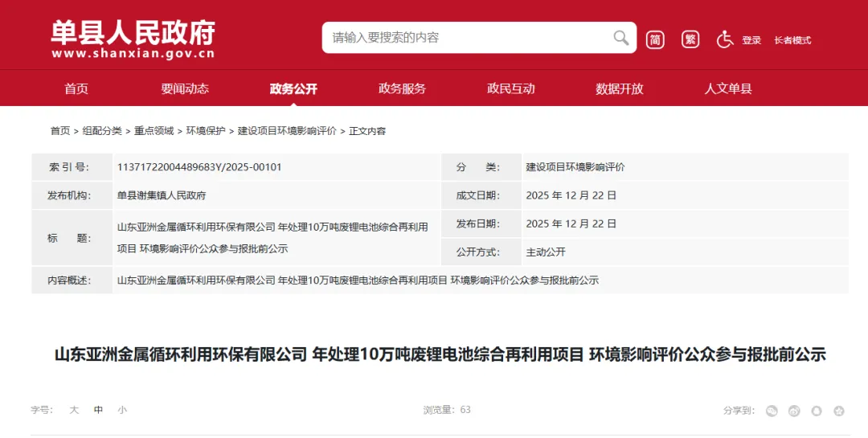
Task: Open 要闻动态 nav menu
Action: pyautogui.click(x=185, y=88)
